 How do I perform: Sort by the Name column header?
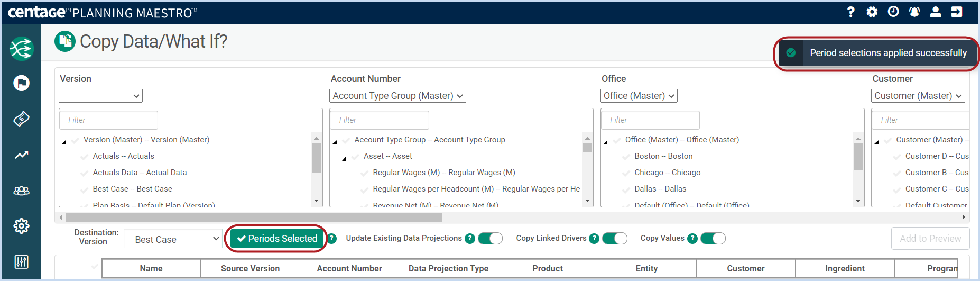(151, 269)
